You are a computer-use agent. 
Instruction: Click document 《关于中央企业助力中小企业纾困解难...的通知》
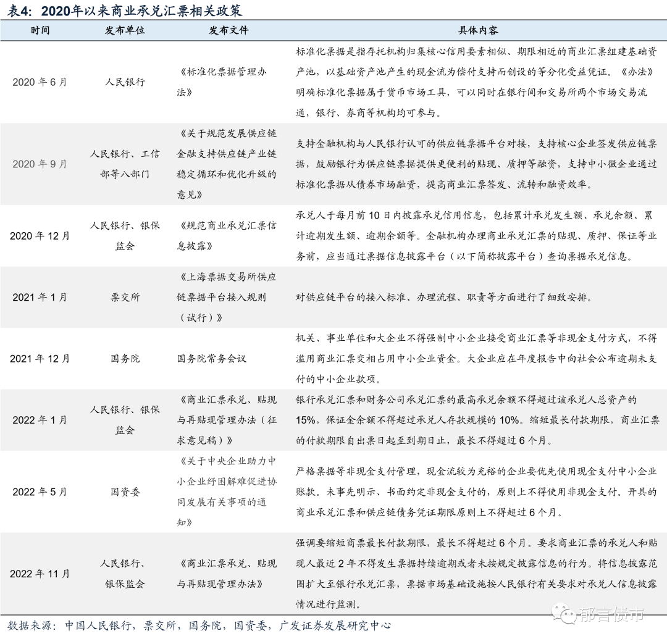[227, 492]
